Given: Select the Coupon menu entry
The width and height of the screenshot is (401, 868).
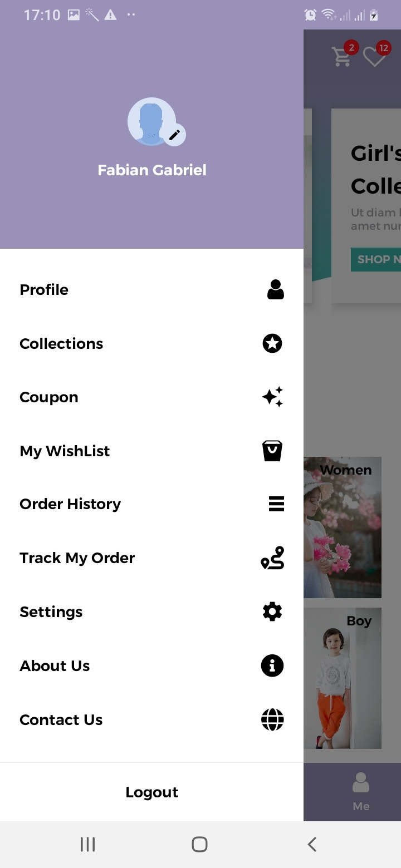Looking at the screenshot, I should pyautogui.click(x=49, y=397).
